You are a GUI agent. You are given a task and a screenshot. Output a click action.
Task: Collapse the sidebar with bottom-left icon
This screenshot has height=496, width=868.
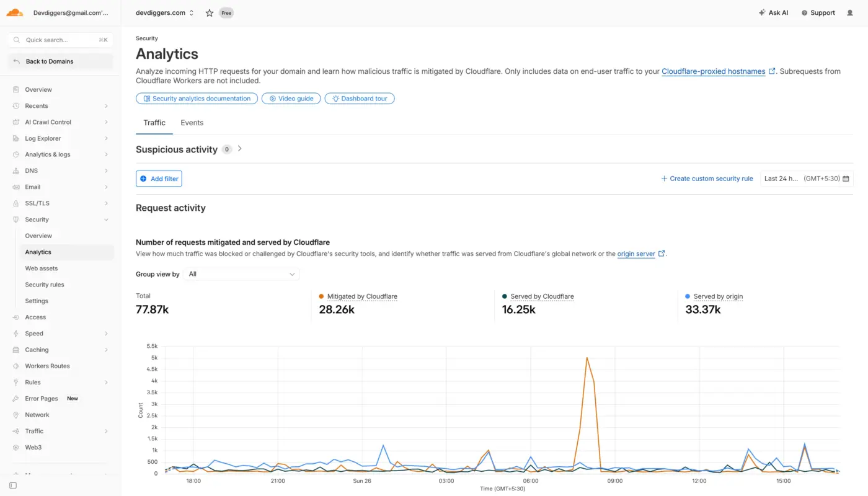coord(13,485)
